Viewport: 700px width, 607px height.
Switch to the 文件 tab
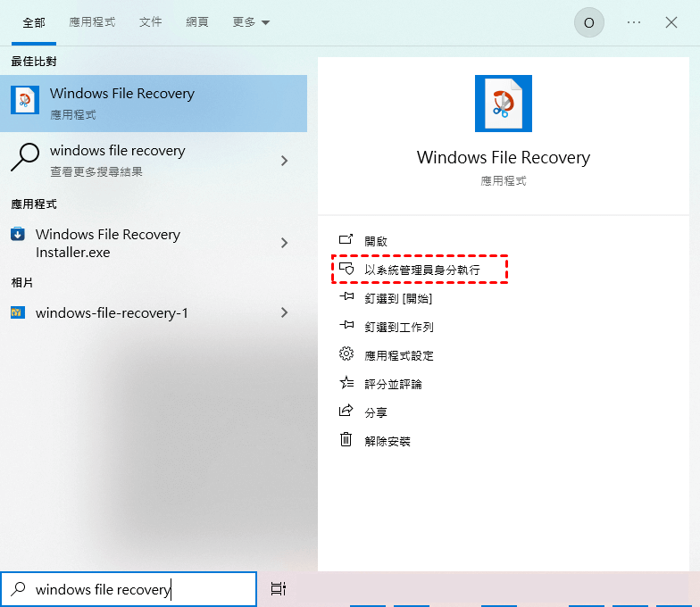(150, 21)
